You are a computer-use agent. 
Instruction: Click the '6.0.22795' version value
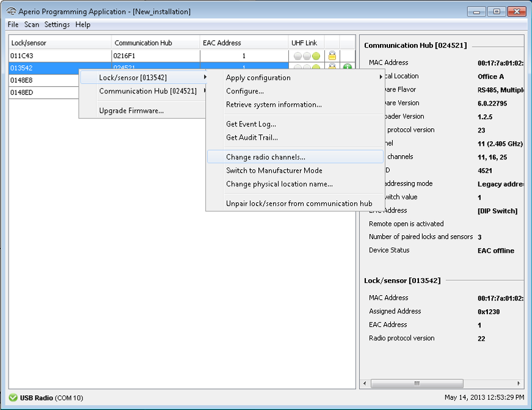pos(492,103)
